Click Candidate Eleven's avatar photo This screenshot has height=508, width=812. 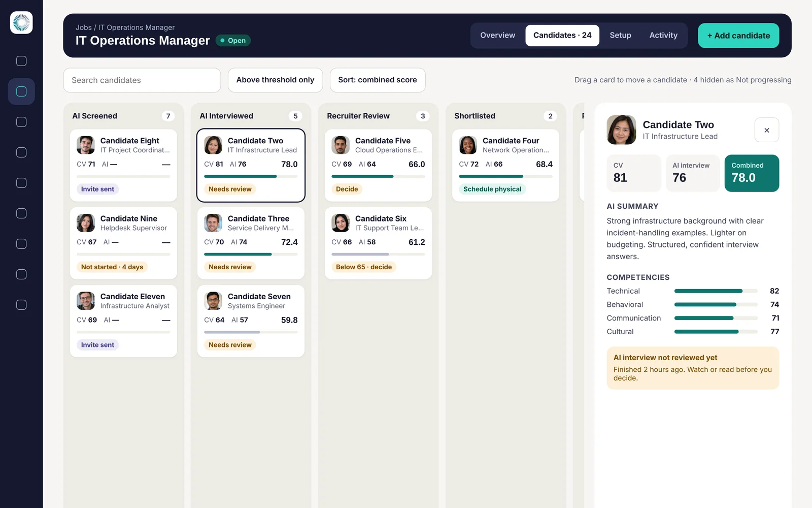86,301
